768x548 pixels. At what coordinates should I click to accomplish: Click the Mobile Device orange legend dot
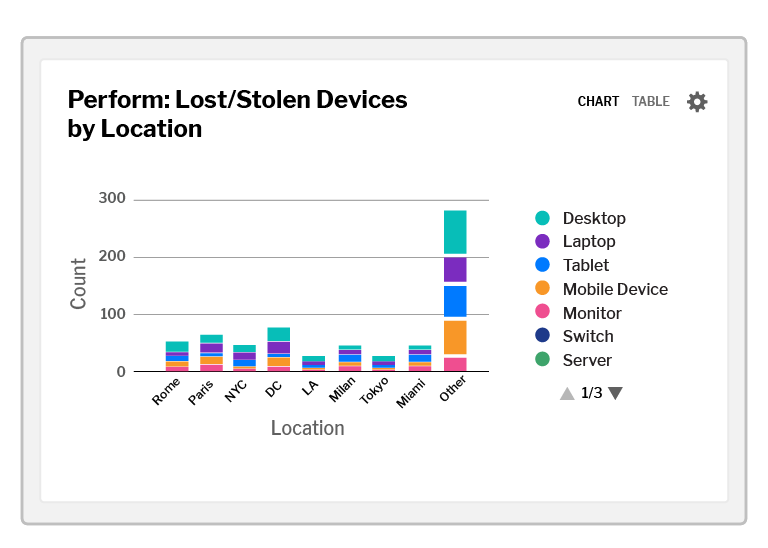[542, 289]
